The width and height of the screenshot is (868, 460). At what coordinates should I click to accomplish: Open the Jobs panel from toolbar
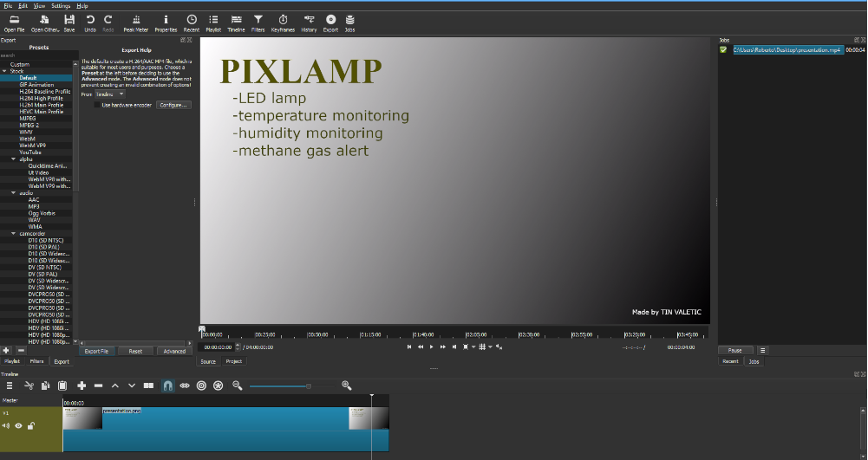[x=349, y=23]
